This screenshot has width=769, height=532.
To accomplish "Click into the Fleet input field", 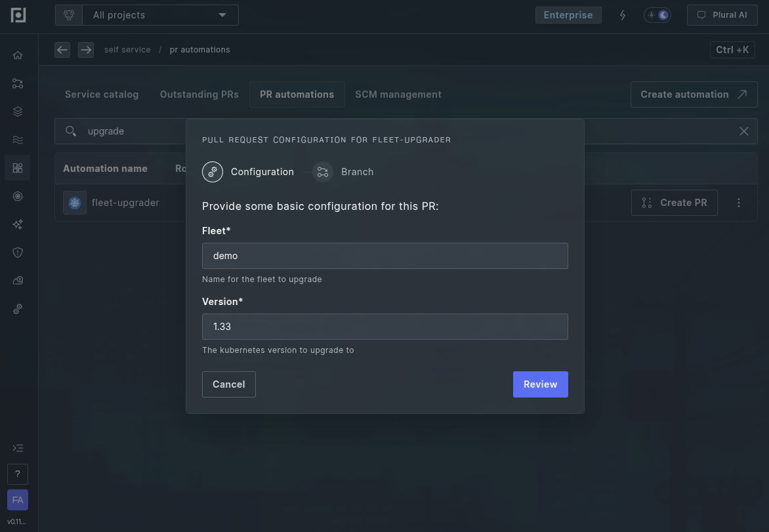I will tap(384, 256).
